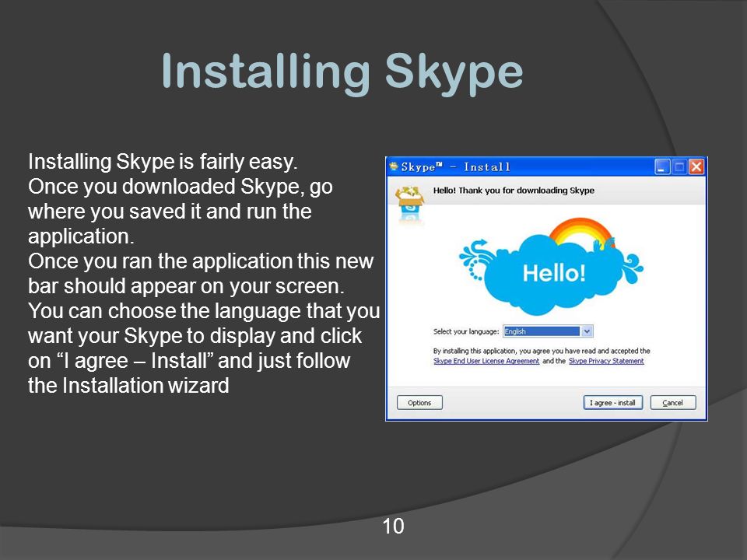The width and height of the screenshot is (747, 560).
Task: Click the 'Installing Skype is fairly easy.' sentence
Action: [x=163, y=162]
